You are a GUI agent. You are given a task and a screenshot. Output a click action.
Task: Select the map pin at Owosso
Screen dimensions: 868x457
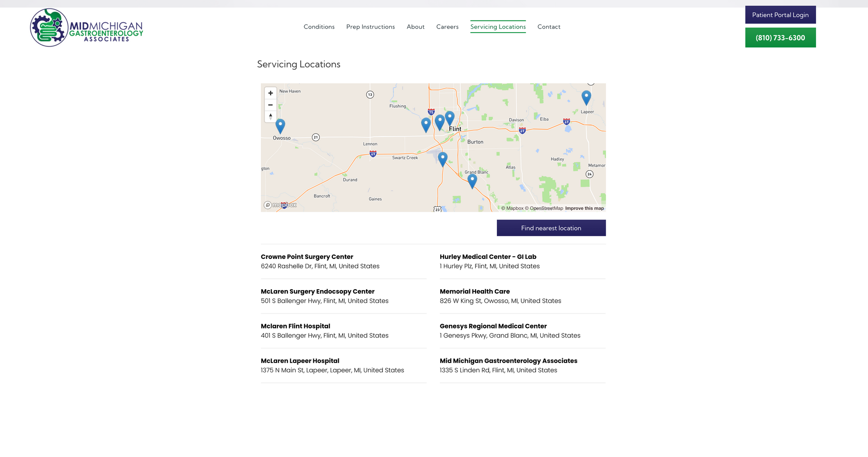280,126
